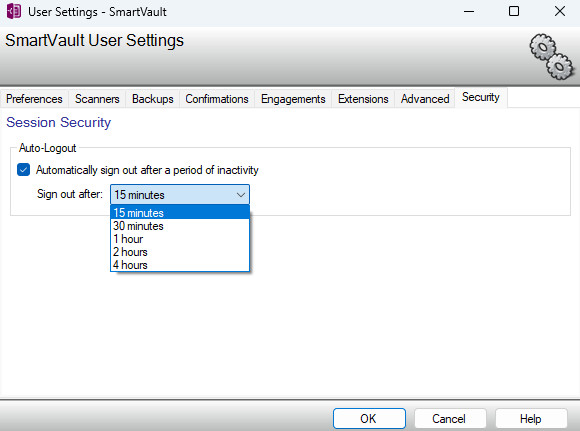Open the Extensions tab
580x431 pixels.
(363, 99)
